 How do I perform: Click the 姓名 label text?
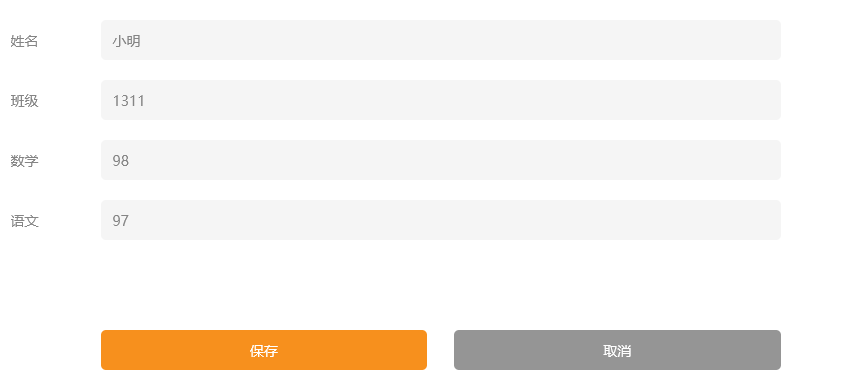(24, 41)
